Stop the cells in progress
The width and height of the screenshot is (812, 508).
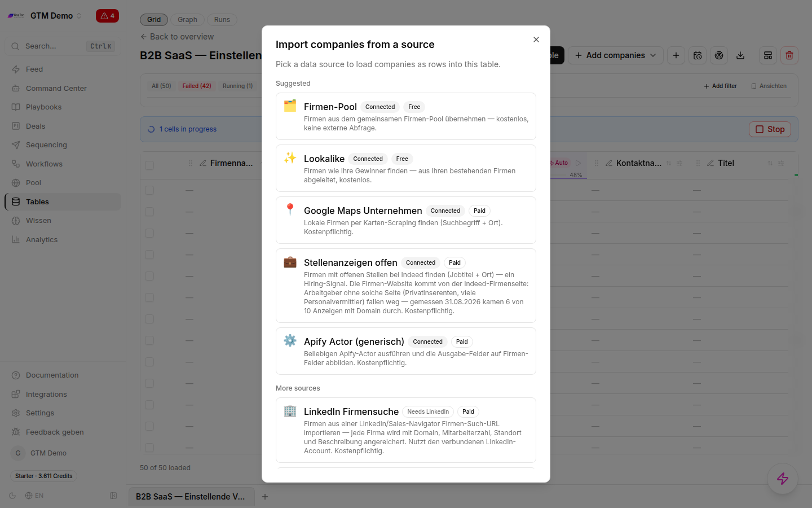tap(770, 129)
